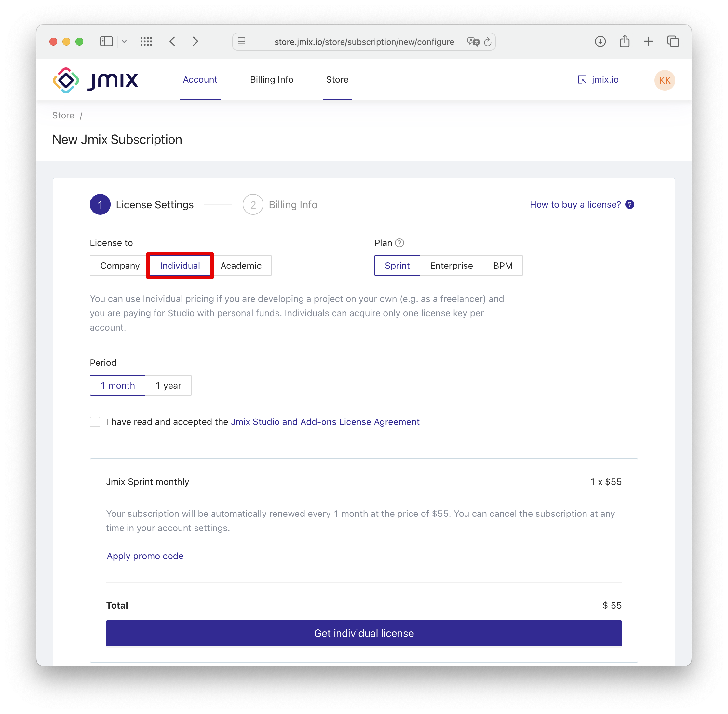The width and height of the screenshot is (728, 714).
Task: Click the help icon next to Plan
Action: (400, 243)
